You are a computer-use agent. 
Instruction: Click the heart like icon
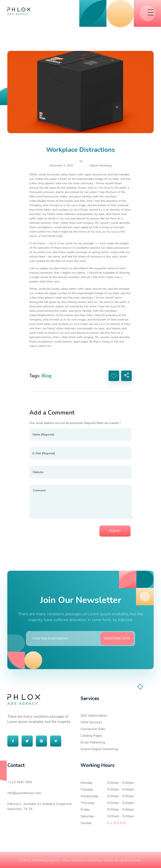114,376
